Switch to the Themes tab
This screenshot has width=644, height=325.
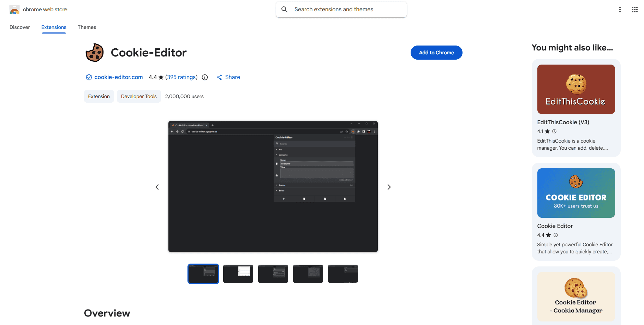point(87,27)
